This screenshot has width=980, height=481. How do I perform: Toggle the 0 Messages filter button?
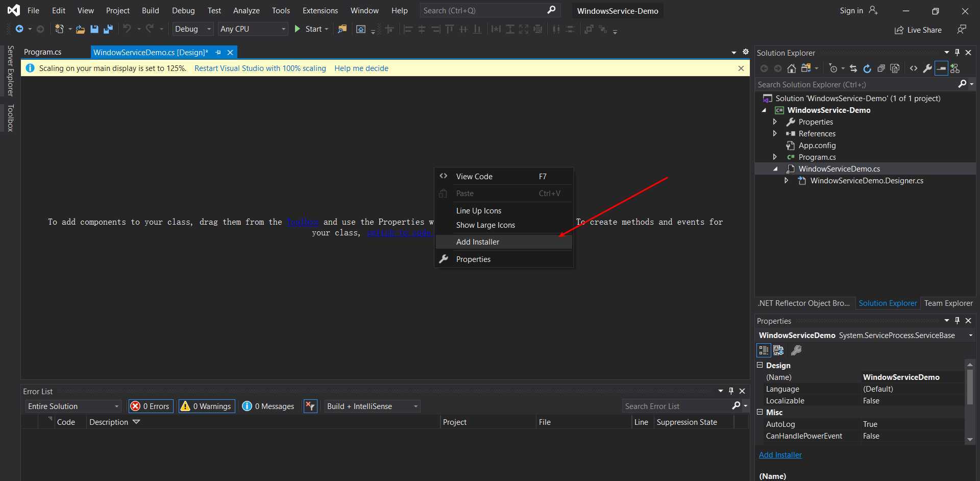pos(268,406)
